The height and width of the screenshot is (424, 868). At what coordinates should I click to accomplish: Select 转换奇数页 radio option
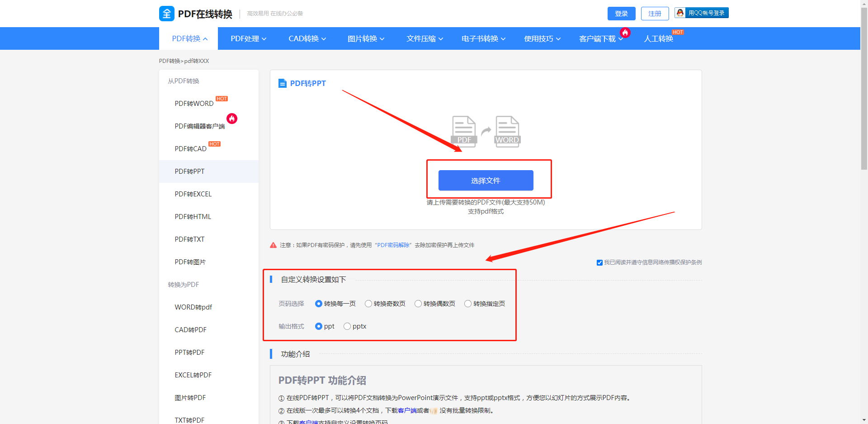pyautogui.click(x=368, y=304)
